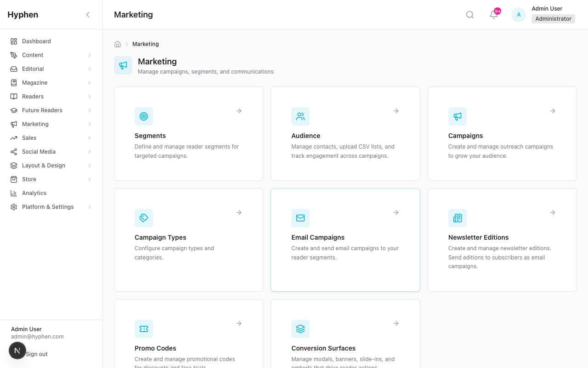588x368 pixels.
Task: Select the Campaigns megaphone icon
Action: pos(458,116)
